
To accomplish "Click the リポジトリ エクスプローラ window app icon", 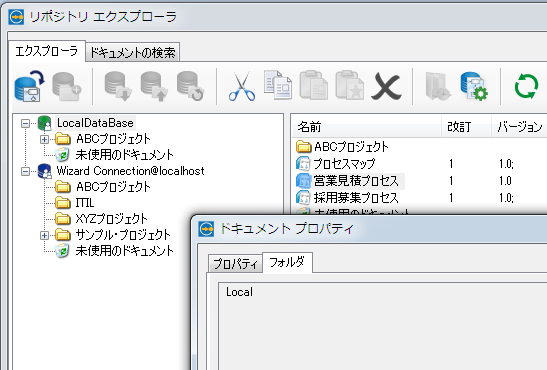I will pos(16,17).
